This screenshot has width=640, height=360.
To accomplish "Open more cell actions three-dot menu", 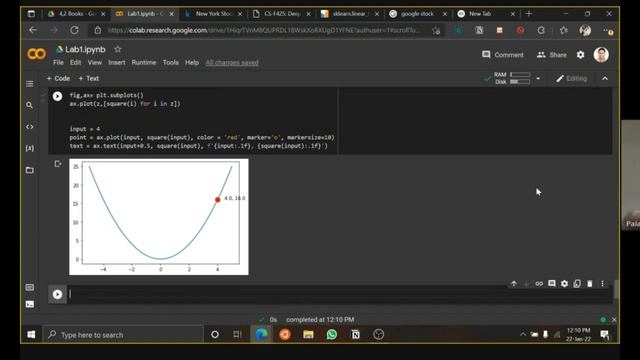I will tap(602, 283).
